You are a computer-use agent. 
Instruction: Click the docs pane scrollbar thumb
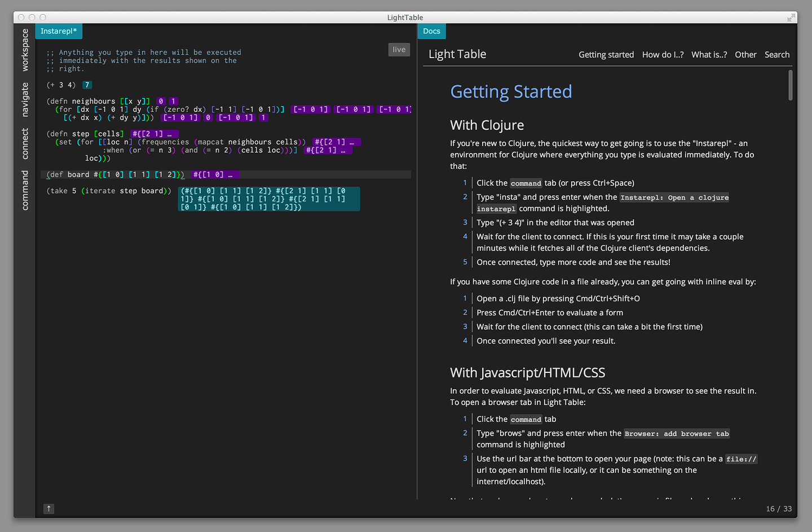tap(790, 85)
